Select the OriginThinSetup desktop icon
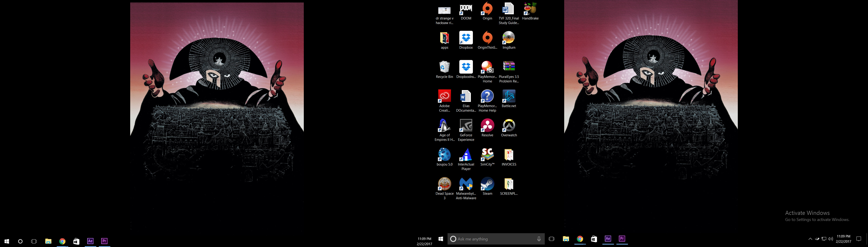The height and width of the screenshot is (247, 868). [x=487, y=41]
